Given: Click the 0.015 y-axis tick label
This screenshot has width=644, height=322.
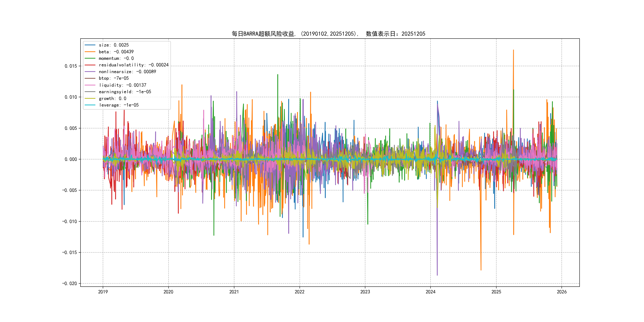Looking at the screenshot, I should click(x=71, y=66).
